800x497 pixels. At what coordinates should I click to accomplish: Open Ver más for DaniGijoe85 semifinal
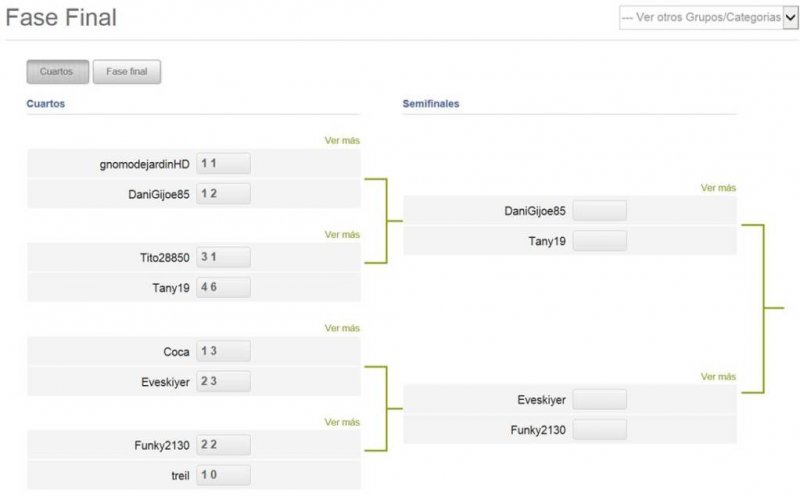click(718, 188)
